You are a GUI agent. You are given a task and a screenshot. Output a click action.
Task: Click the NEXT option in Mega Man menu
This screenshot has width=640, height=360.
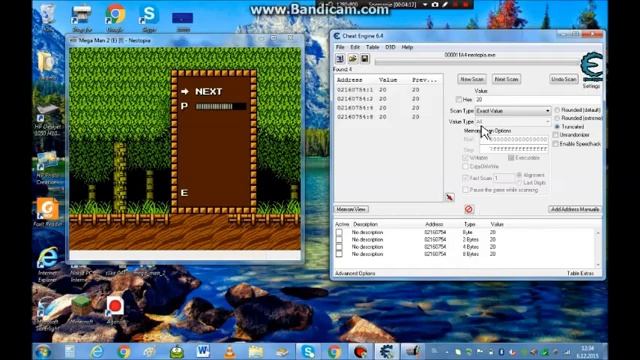point(208,91)
